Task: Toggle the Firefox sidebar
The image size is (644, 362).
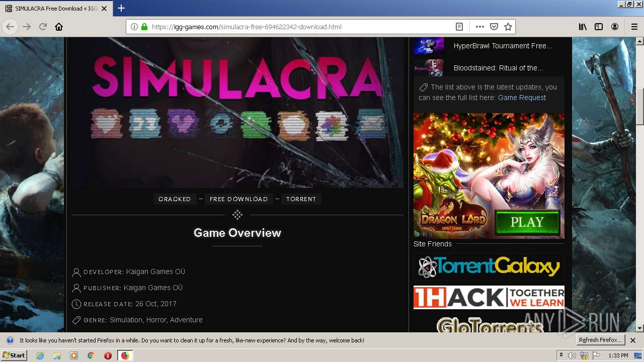Action: 599,27
